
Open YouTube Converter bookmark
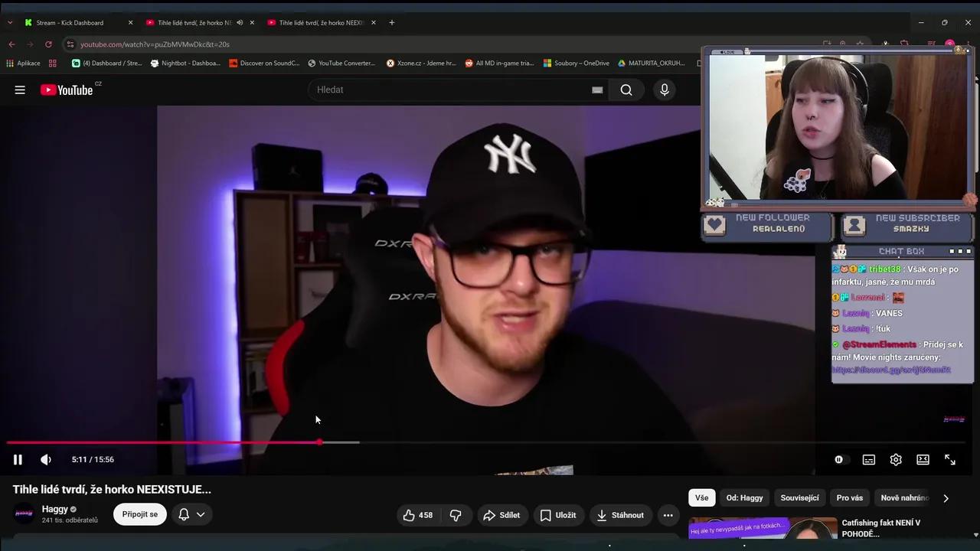click(x=342, y=64)
